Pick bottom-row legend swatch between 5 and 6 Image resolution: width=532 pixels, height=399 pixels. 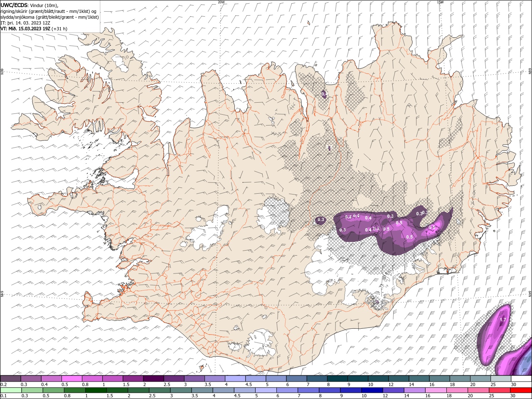(x=266, y=390)
